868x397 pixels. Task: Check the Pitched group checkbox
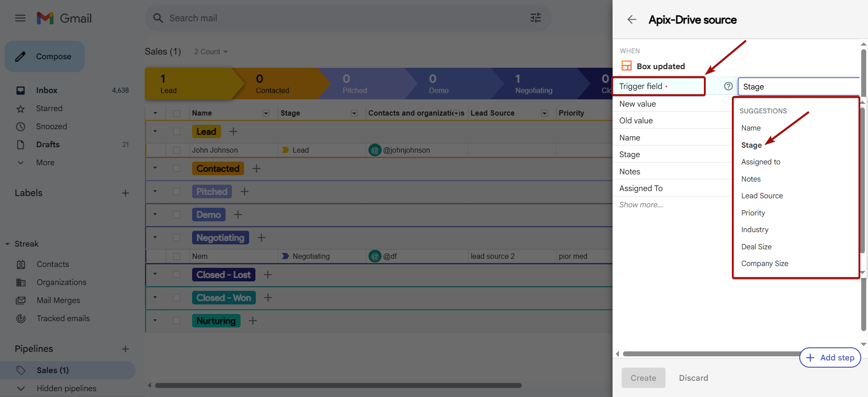coord(177,191)
